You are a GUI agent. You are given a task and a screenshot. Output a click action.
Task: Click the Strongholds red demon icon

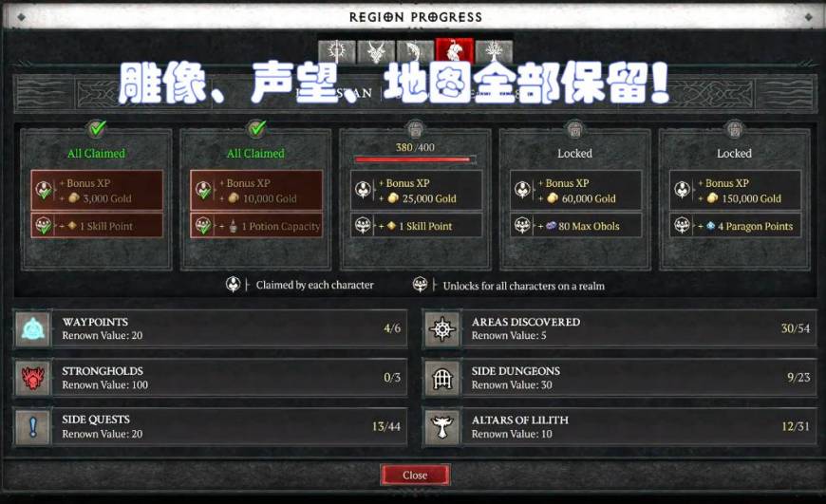33,378
